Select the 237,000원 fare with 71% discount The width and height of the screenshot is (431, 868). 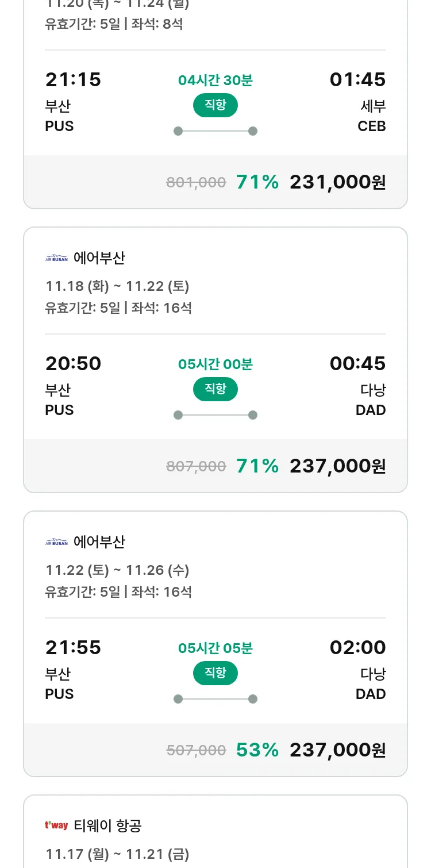tap(337, 466)
